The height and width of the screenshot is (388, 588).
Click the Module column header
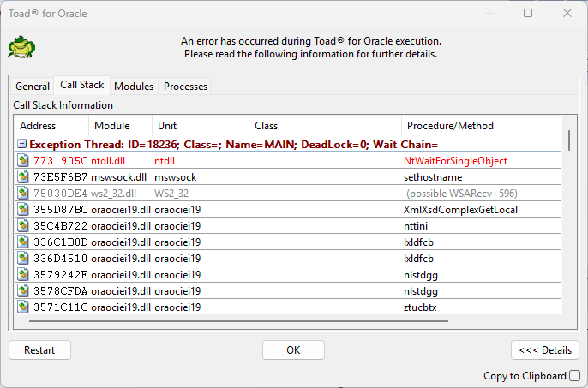pyautogui.click(x=120, y=126)
